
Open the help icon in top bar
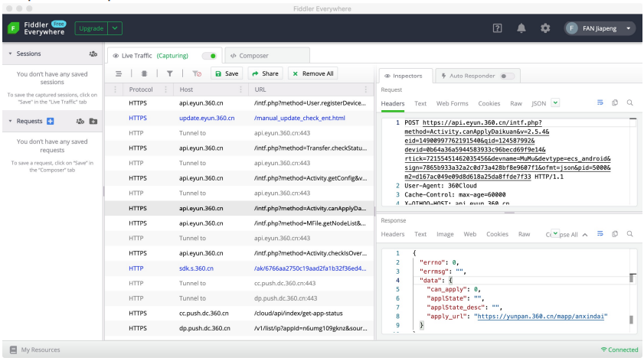pyautogui.click(x=495, y=28)
